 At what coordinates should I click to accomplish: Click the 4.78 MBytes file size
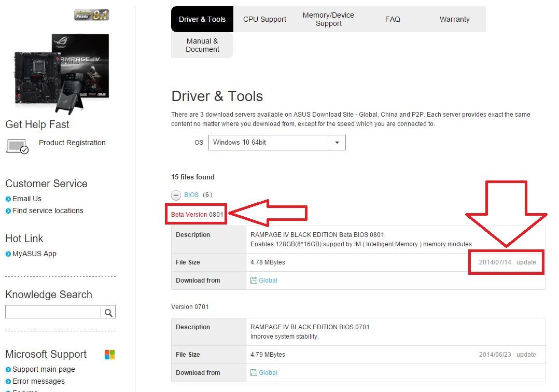pos(268,262)
